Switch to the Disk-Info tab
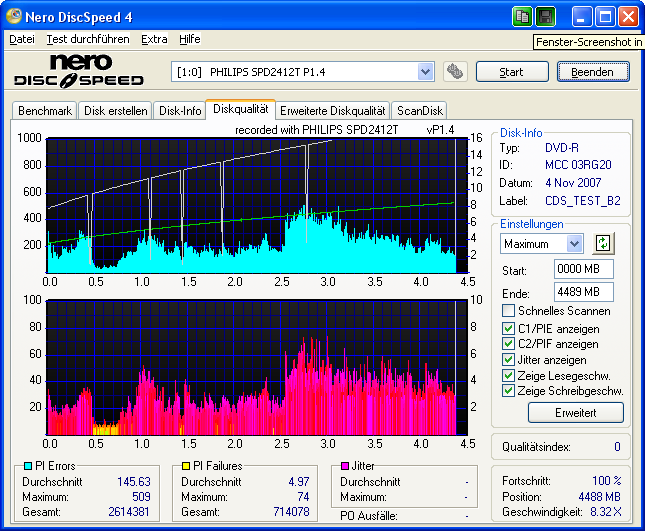Screen dimensions: 645x531 [x=180, y=111]
